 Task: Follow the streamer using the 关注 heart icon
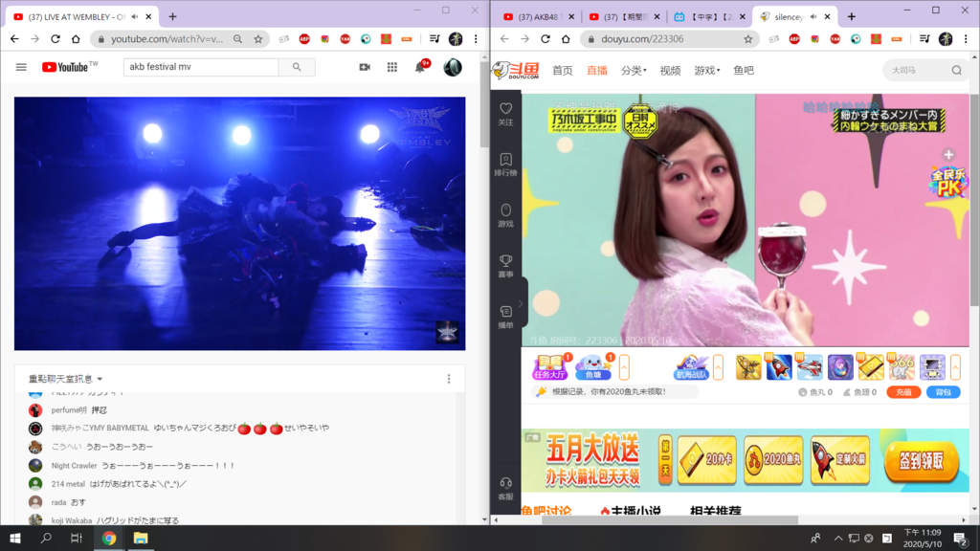[505, 114]
